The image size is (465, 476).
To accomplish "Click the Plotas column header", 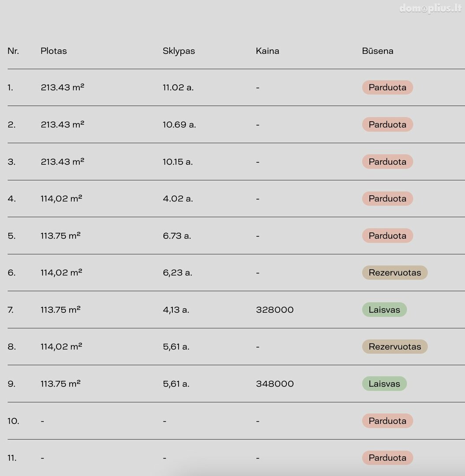I will [54, 51].
